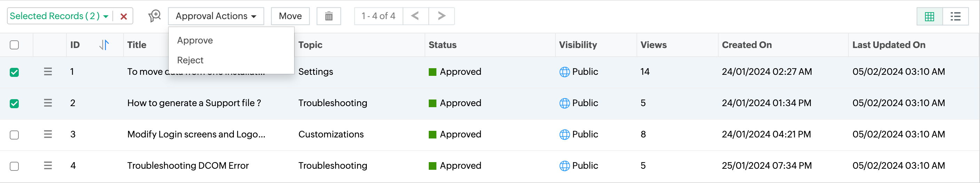Choose Approve from the menu
The width and height of the screenshot is (980, 183).
(195, 40)
